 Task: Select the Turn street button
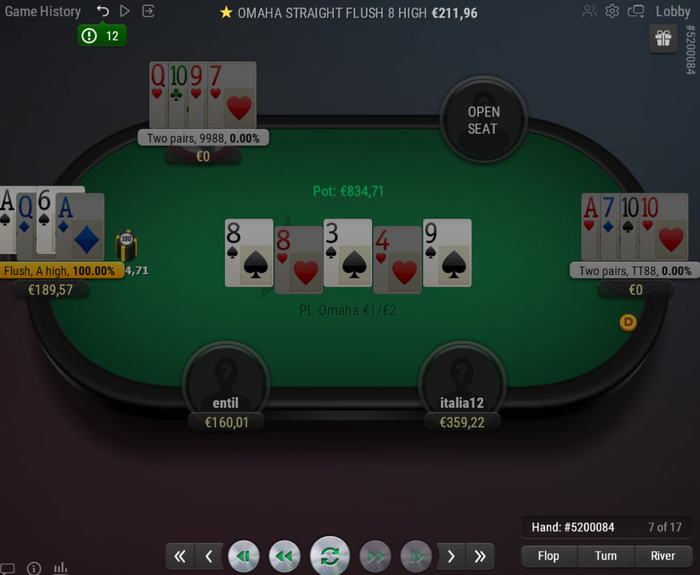[x=606, y=556]
